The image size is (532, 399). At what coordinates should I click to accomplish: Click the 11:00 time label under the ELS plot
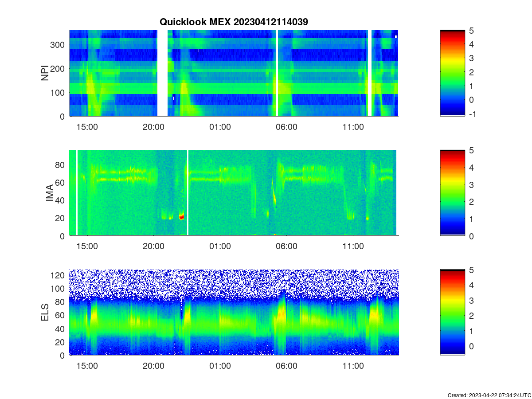pos(353,366)
